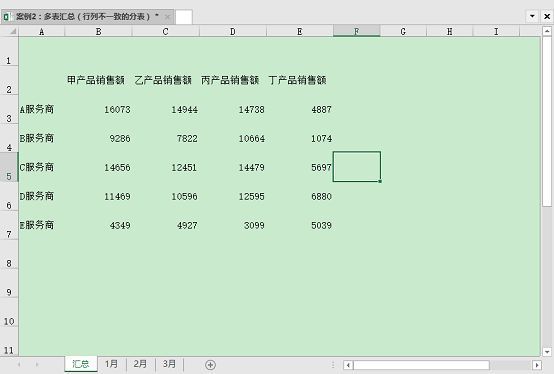Click the vertical scrollbar thumb

pos(547,121)
